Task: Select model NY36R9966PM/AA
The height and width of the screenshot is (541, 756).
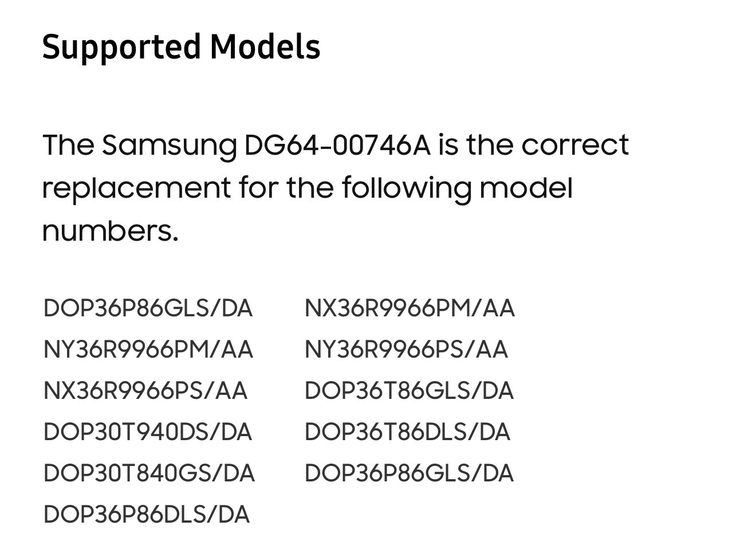Action: click(x=148, y=350)
